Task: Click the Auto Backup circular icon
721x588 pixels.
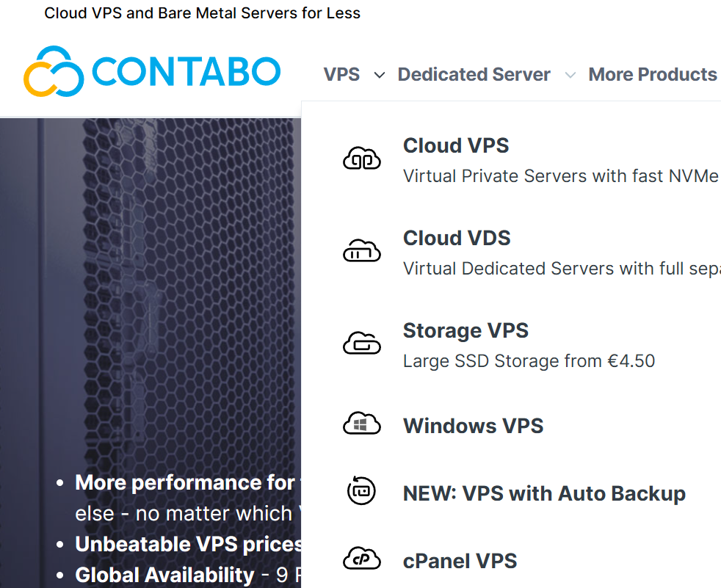Action: click(361, 490)
